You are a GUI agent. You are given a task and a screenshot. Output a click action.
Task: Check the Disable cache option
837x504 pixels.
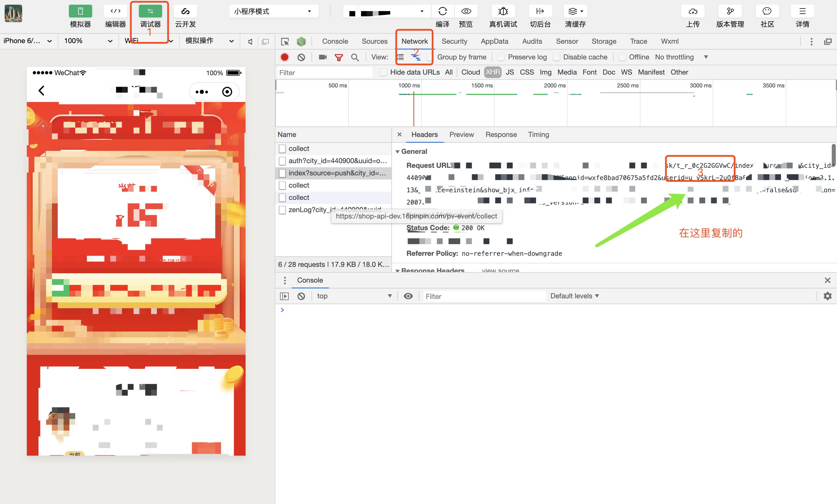click(556, 57)
